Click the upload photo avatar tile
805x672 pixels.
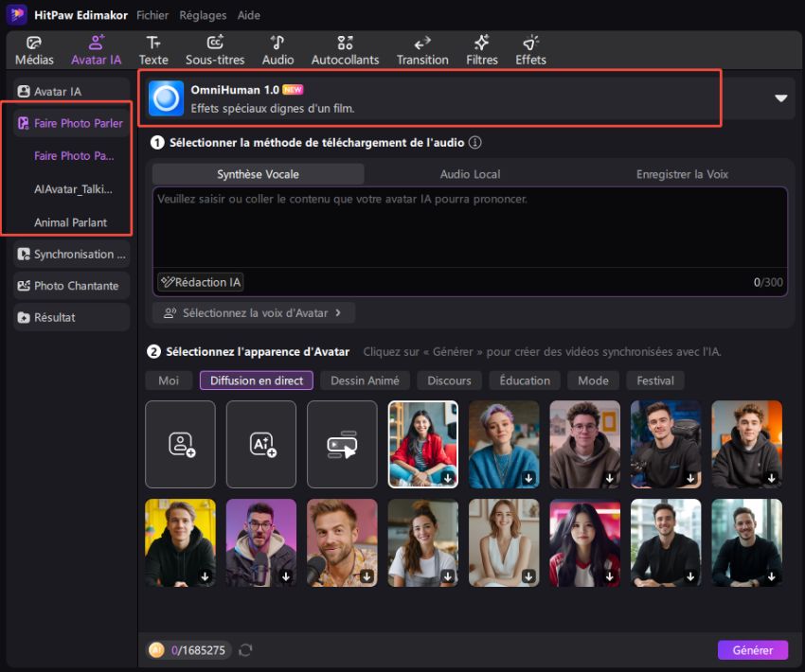click(x=180, y=444)
